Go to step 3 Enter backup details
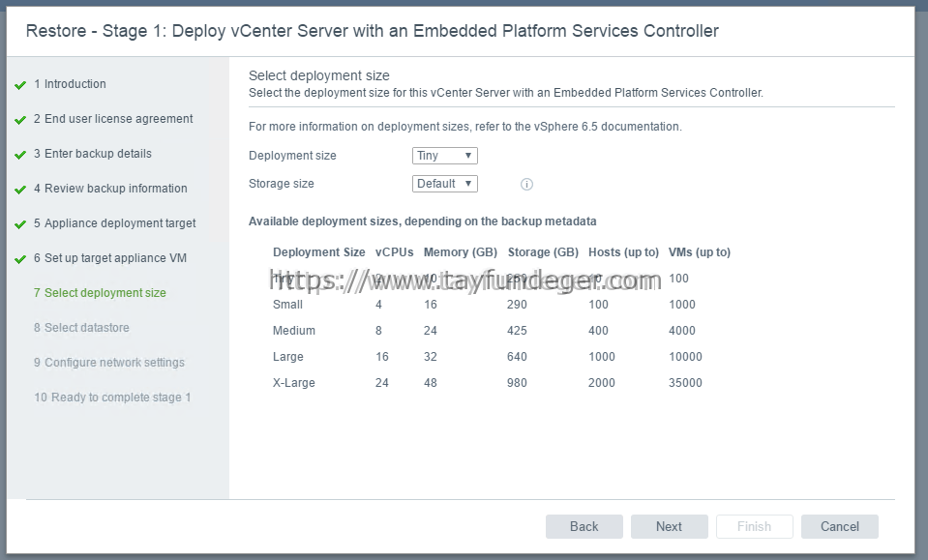Screen dimensions: 928x560 pos(92,154)
